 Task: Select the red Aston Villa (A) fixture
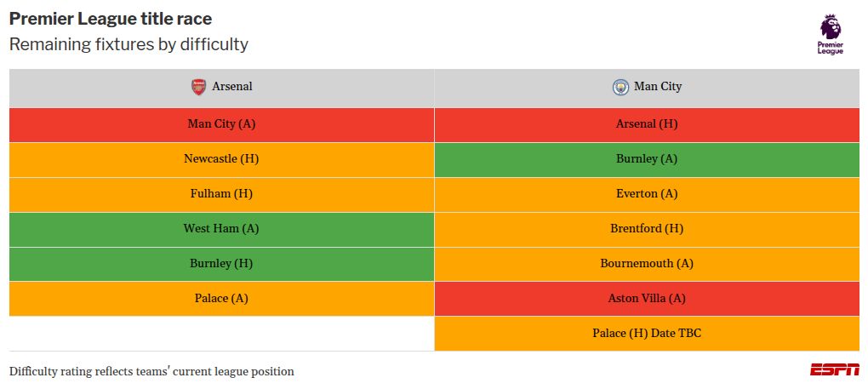647,299
